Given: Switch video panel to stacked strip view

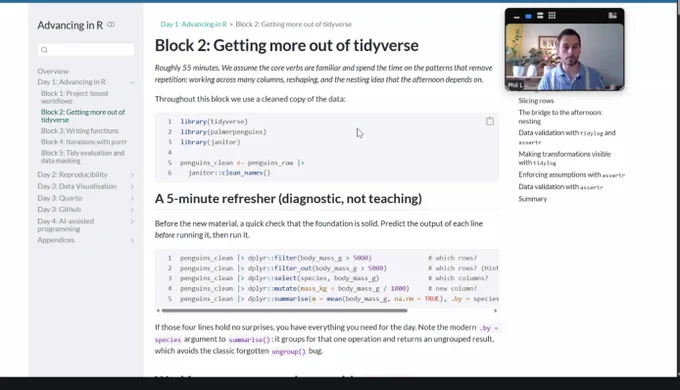Looking at the screenshot, I should point(540,16).
